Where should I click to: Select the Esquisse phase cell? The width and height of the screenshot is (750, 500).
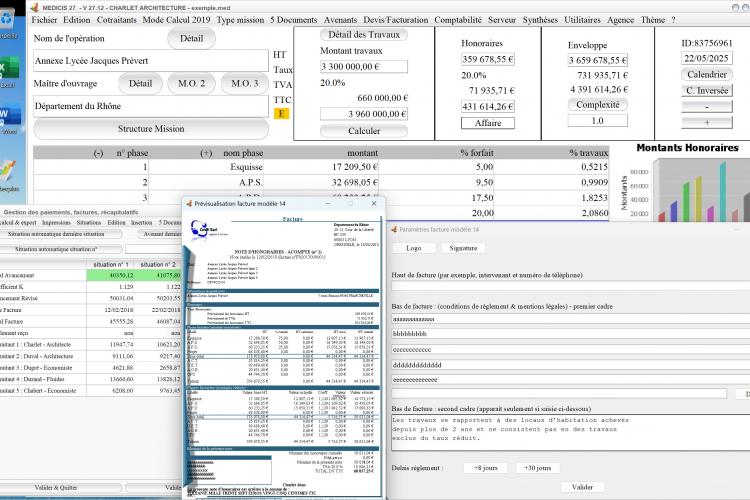pos(206,167)
